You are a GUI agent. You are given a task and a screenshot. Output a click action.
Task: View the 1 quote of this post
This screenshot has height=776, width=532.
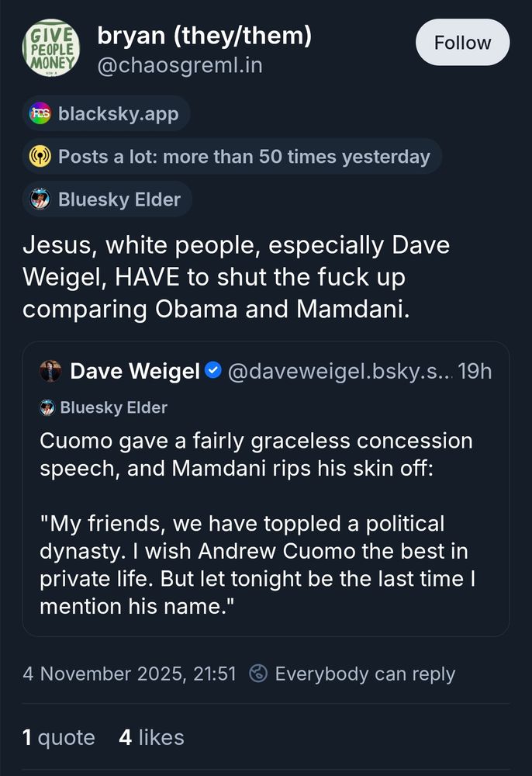(57, 737)
